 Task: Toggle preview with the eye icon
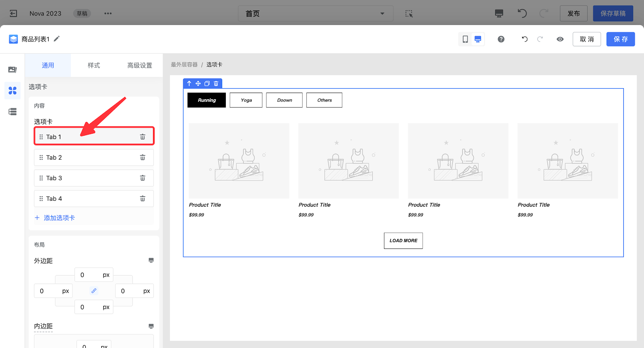tap(560, 39)
